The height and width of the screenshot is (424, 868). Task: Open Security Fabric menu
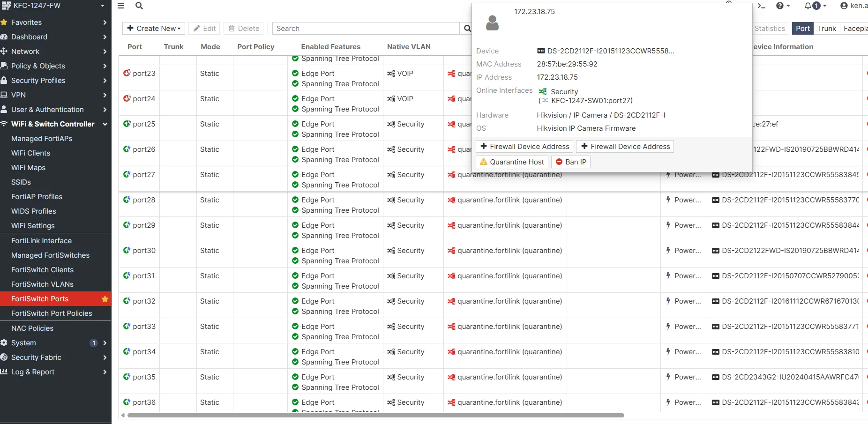click(x=55, y=357)
